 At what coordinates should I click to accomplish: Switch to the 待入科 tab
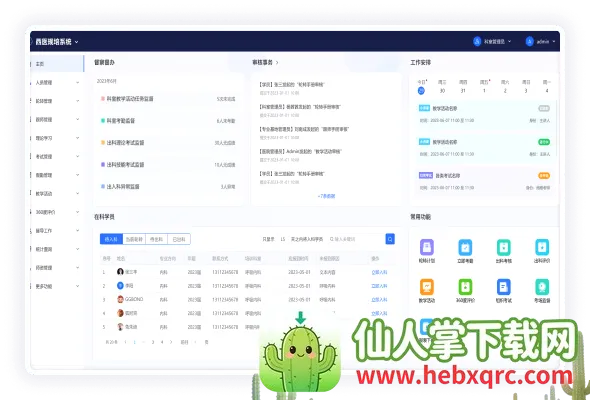coord(111,239)
